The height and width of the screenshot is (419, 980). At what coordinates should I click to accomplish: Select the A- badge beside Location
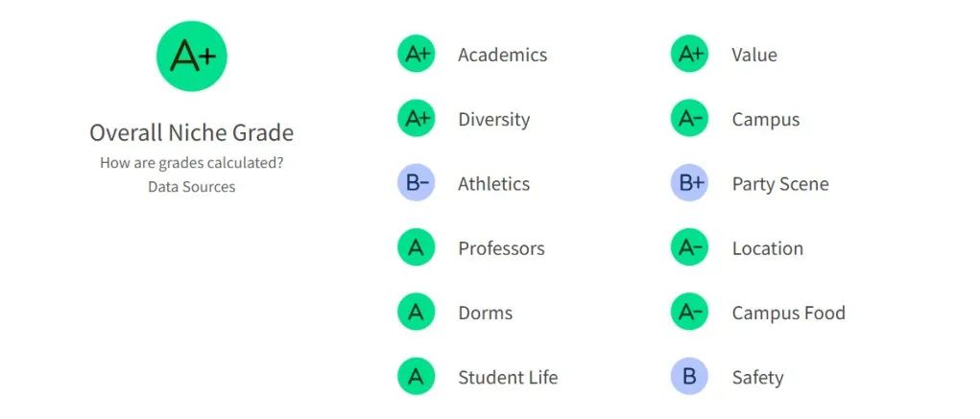(689, 248)
